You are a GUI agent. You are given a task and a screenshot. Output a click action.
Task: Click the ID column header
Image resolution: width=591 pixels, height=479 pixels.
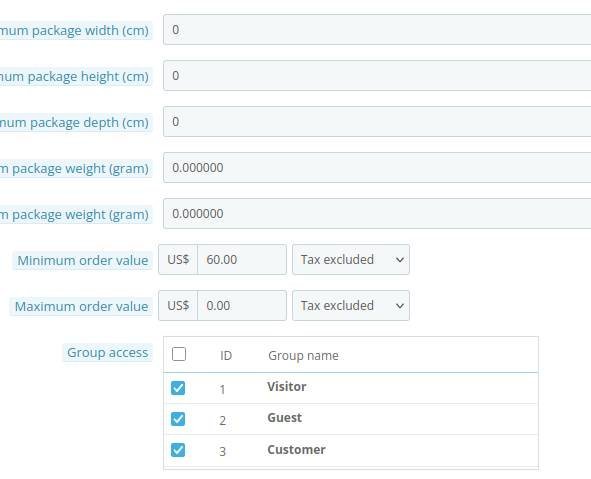pos(226,355)
